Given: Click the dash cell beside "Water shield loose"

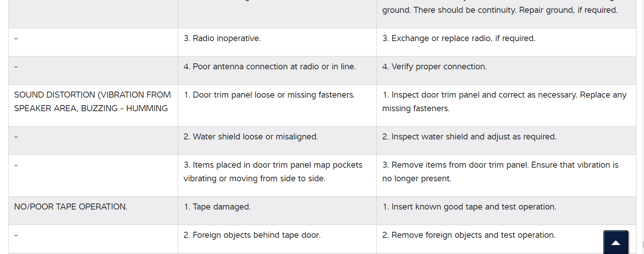Looking at the screenshot, I should [16, 137].
